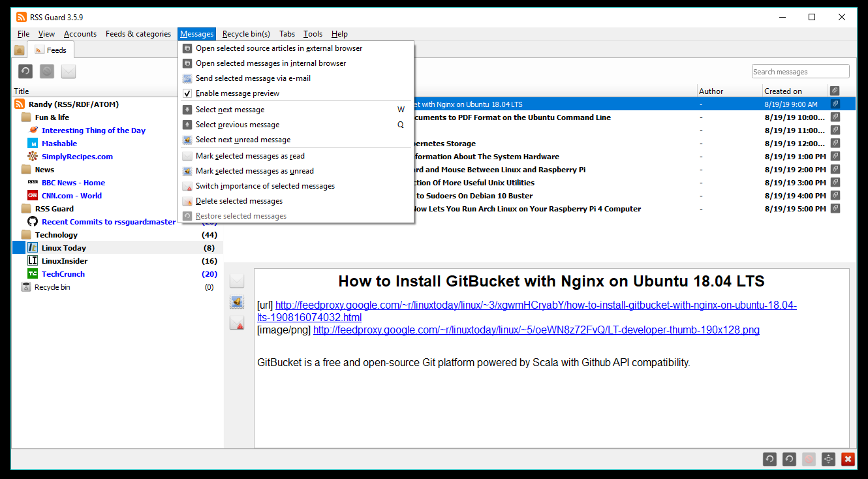The image size is (868, 479).
Task: Click the SimplyRecipes flower icon
Action: coord(33,157)
